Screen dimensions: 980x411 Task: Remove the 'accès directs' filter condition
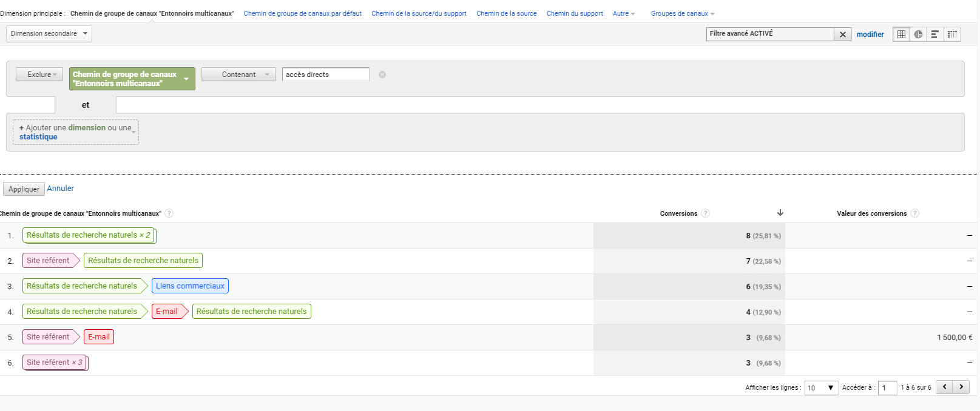(x=382, y=75)
